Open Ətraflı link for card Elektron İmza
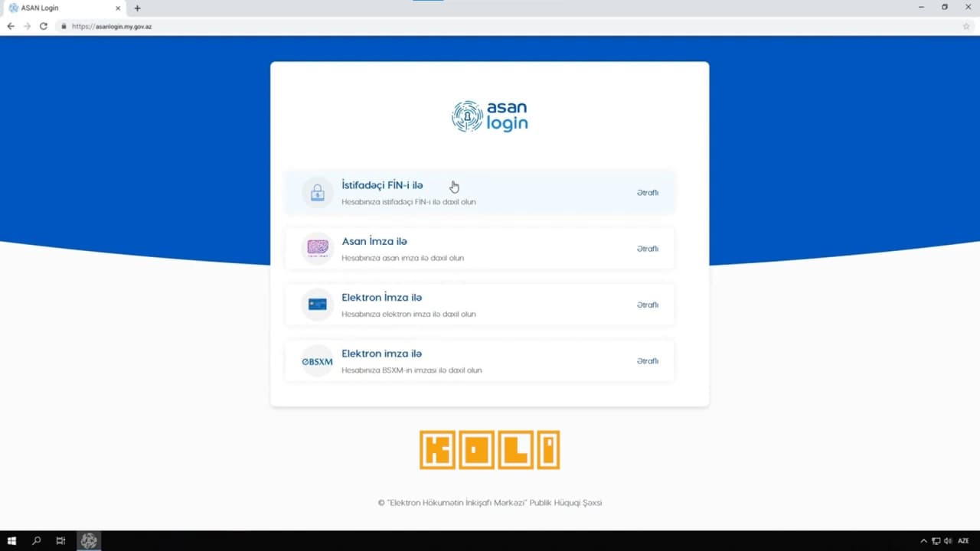 click(648, 305)
